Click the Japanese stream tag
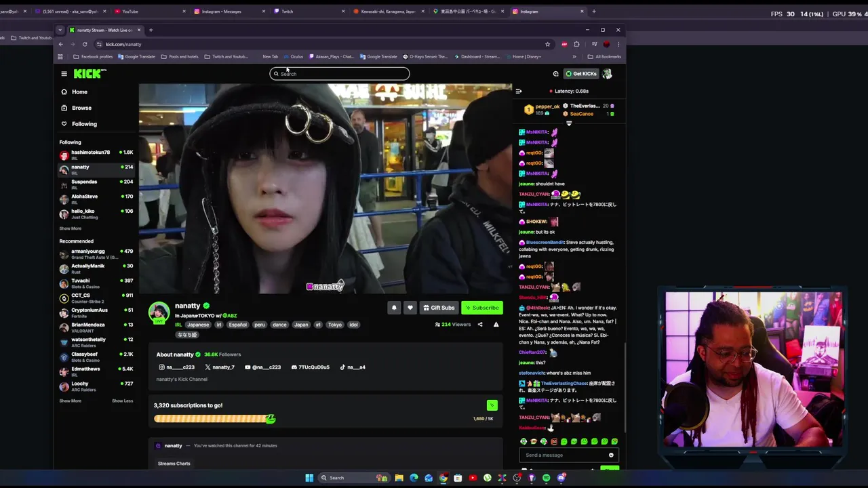This screenshot has height=488, width=868. coord(198,325)
